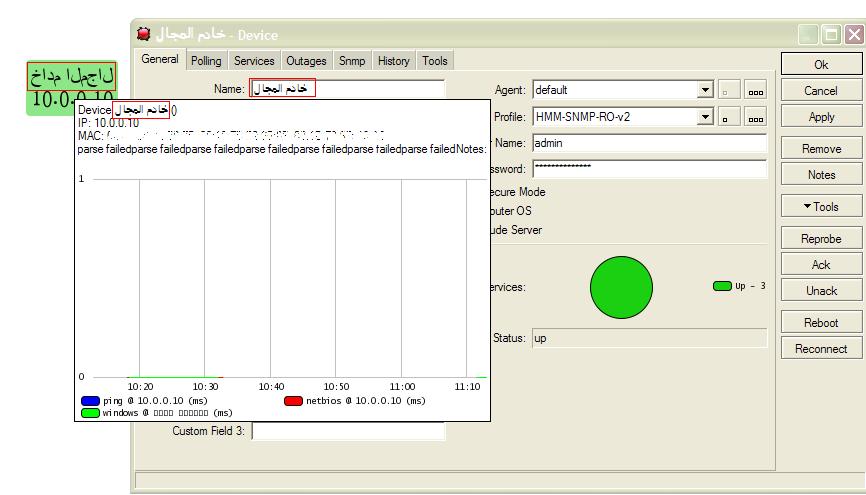
Task: Click the Ack button
Action: point(821,265)
